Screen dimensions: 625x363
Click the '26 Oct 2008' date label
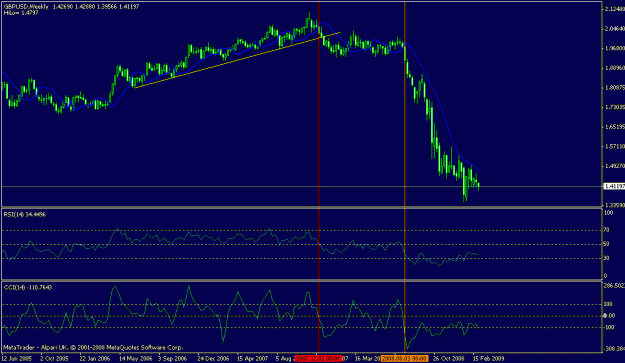tap(449, 358)
